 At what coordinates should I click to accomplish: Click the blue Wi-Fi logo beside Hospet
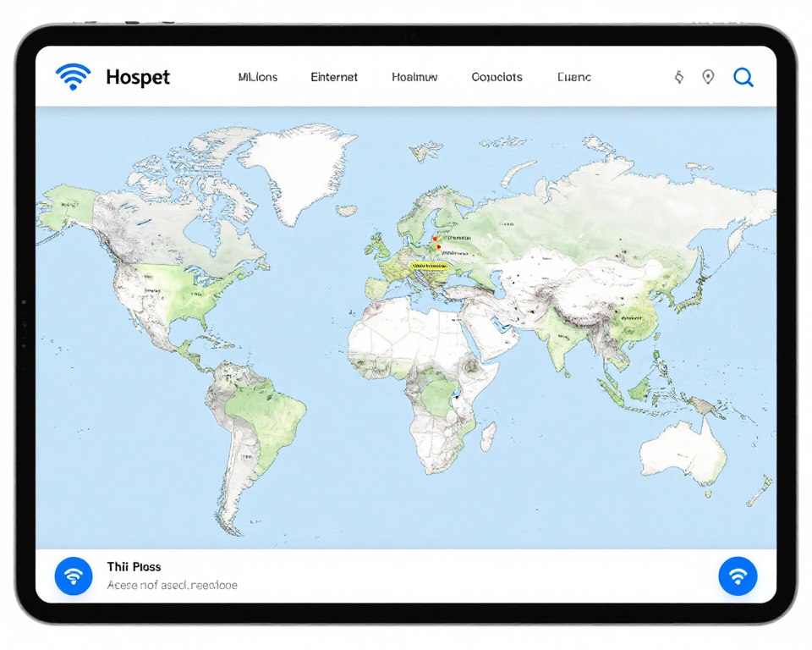point(73,77)
